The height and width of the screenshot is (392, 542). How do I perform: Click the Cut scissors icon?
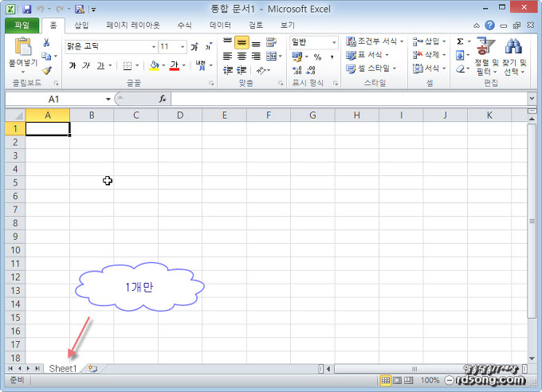[x=46, y=42]
